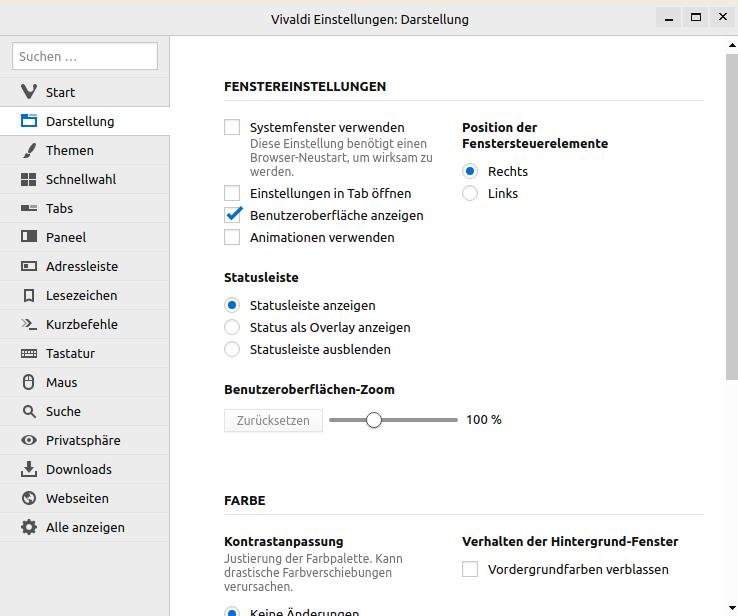Open Tastatur settings section
The image size is (738, 616).
(x=85, y=353)
